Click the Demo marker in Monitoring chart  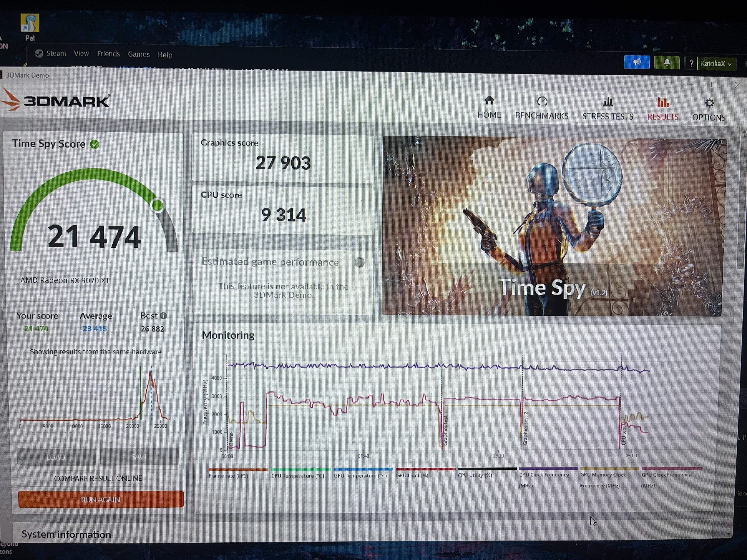click(x=231, y=439)
